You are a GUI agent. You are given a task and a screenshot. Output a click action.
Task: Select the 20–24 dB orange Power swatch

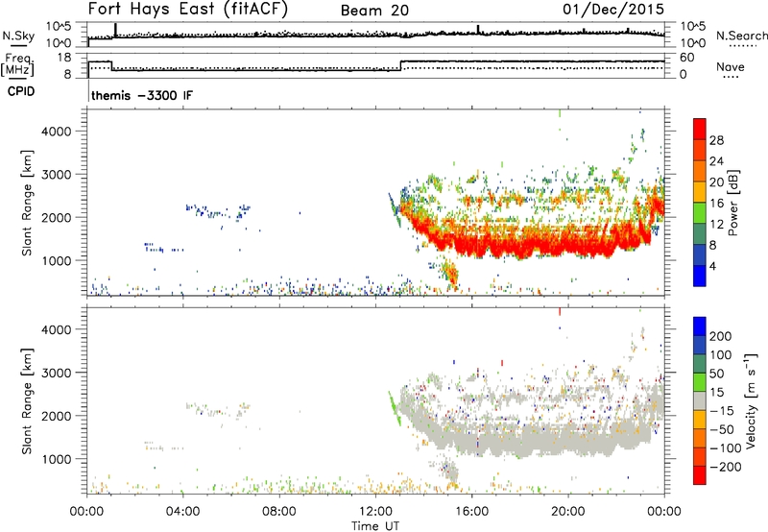pos(700,172)
